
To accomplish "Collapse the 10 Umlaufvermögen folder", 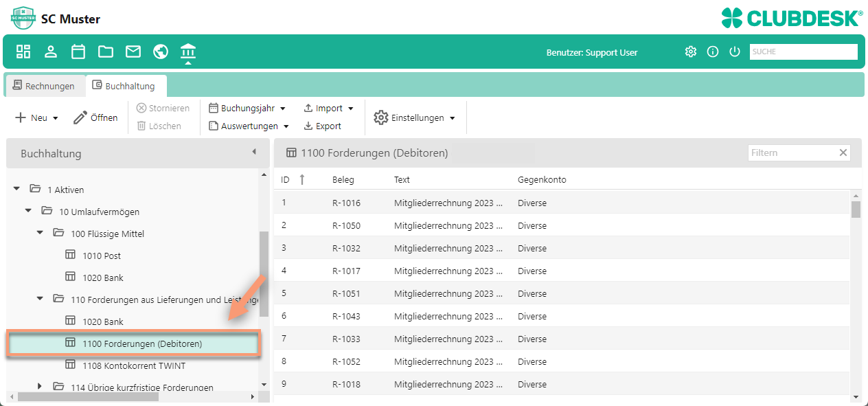I will pyautogui.click(x=28, y=211).
